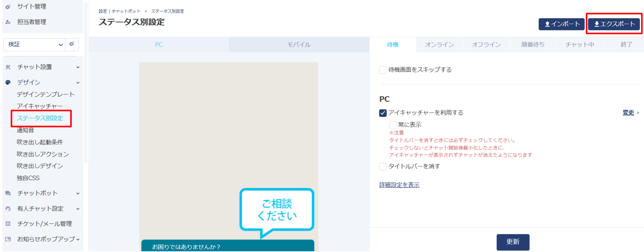Click the チャット設置 tools icon
The image size is (644, 252).
click(8, 67)
